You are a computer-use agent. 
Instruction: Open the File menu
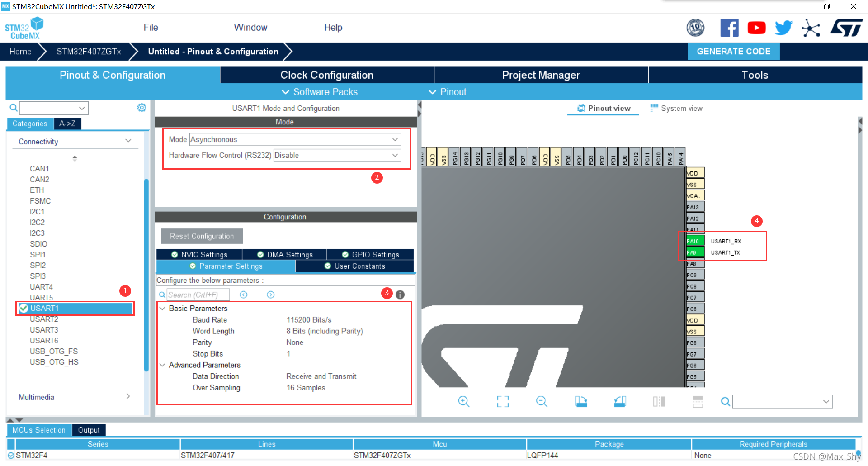(151, 28)
